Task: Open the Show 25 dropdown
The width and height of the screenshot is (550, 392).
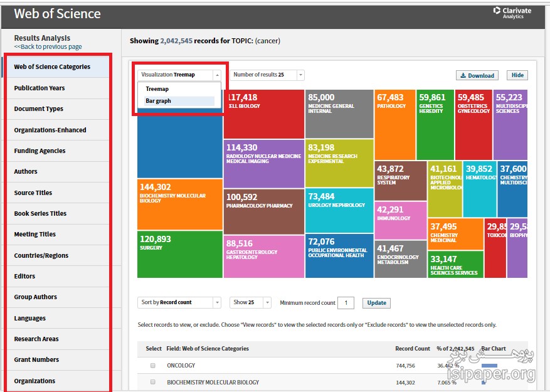Action: tap(250, 302)
